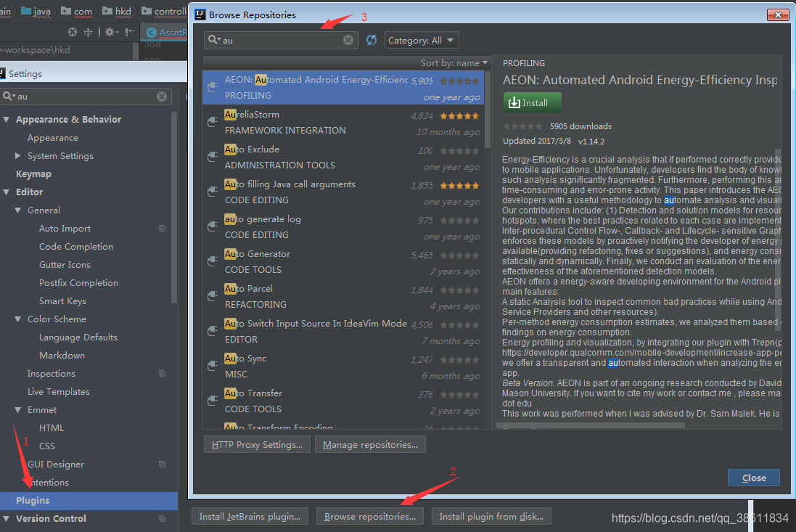796x532 pixels.
Task: Select the AEON plugin row
Action: click(343, 87)
